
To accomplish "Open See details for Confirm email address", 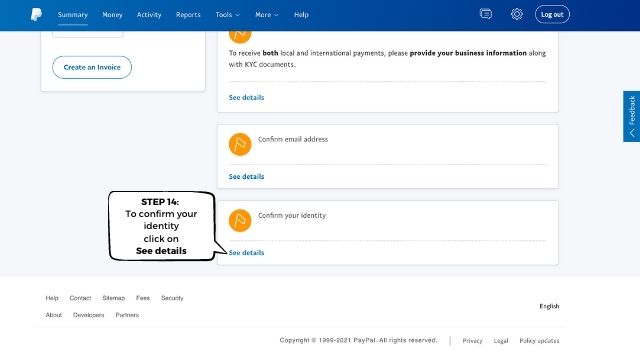I will click(246, 177).
